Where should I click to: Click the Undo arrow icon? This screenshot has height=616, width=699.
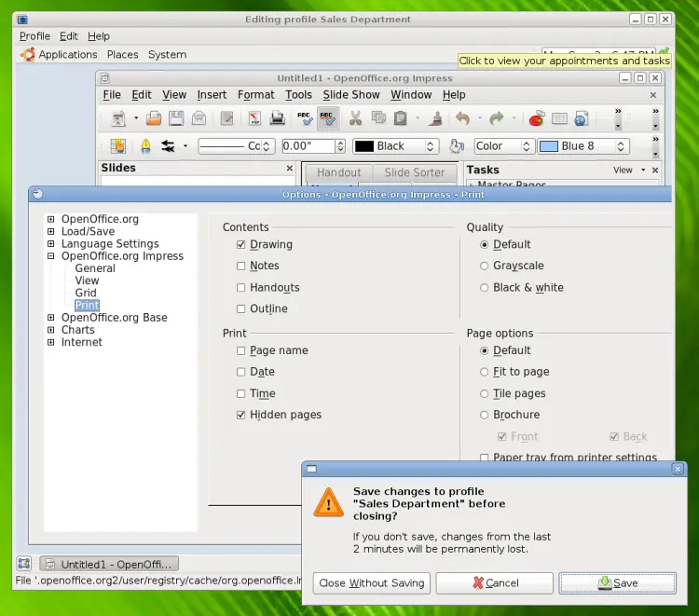pos(462,118)
